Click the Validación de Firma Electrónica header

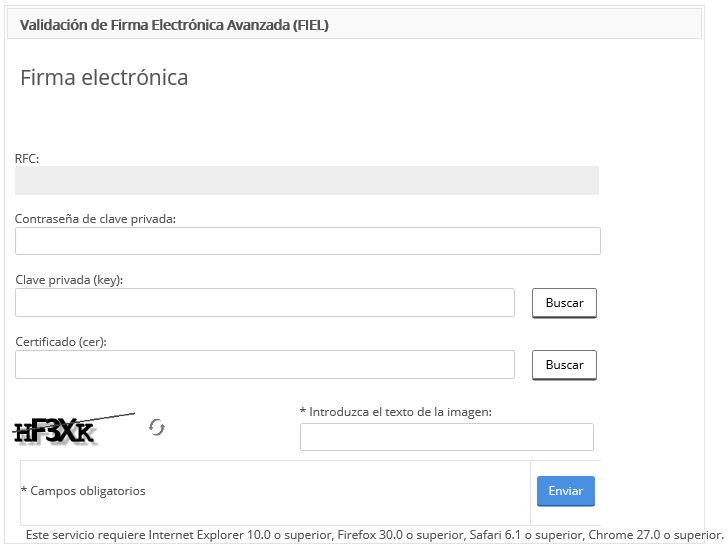tap(174, 25)
